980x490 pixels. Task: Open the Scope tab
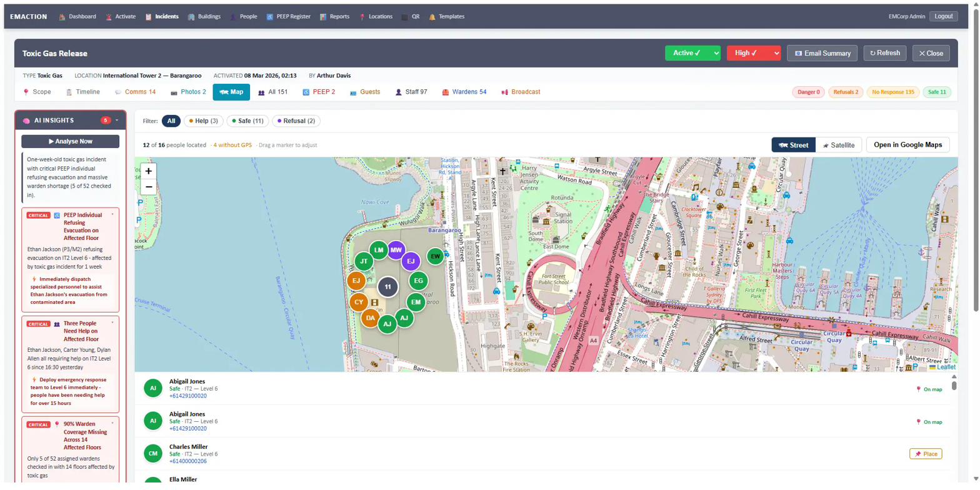click(x=37, y=92)
